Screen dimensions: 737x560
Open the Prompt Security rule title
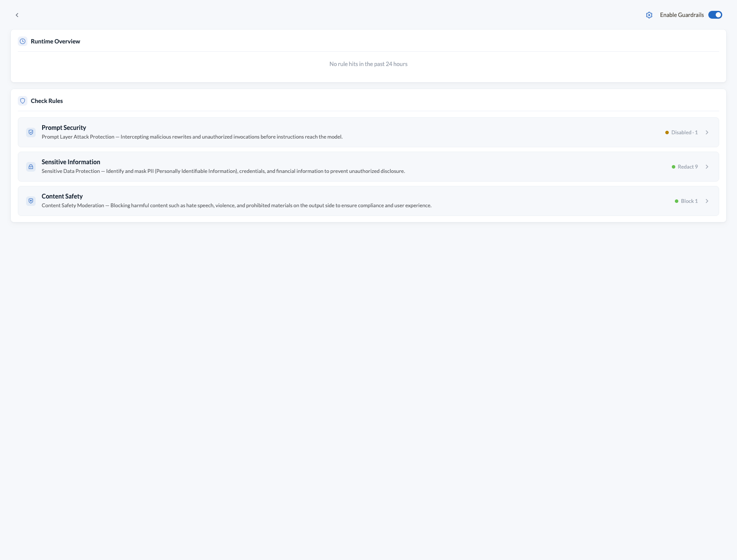pyautogui.click(x=64, y=128)
